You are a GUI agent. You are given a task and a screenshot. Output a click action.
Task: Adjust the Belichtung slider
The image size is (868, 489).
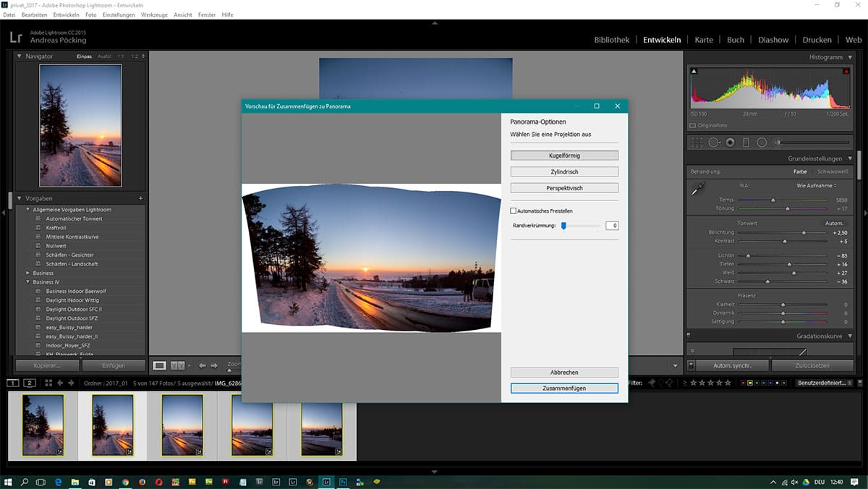pyautogui.click(x=803, y=232)
